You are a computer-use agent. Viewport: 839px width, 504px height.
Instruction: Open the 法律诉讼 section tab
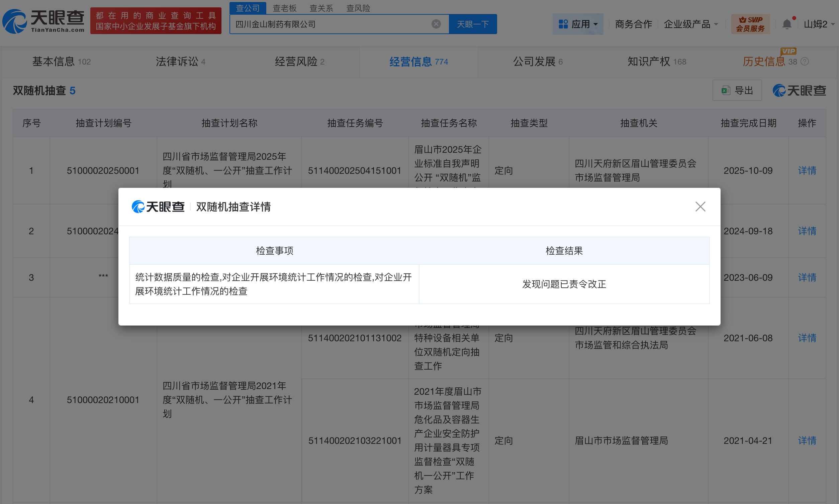coord(180,61)
